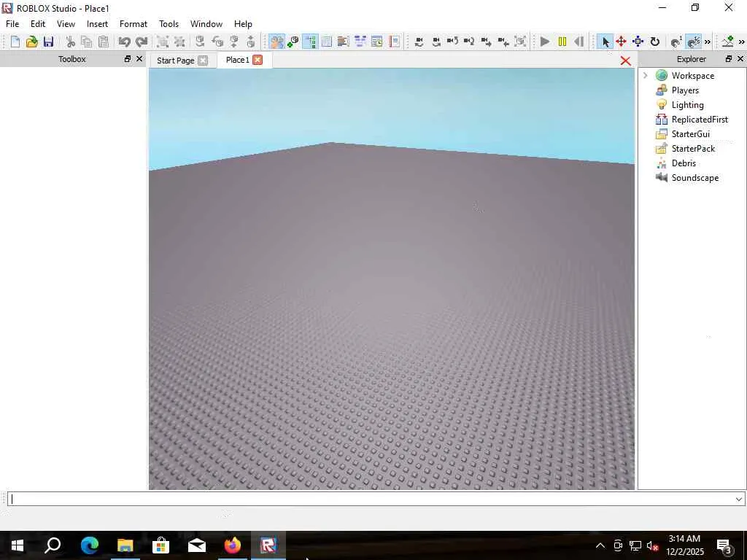
Task: Open the View menu
Action: (x=66, y=24)
